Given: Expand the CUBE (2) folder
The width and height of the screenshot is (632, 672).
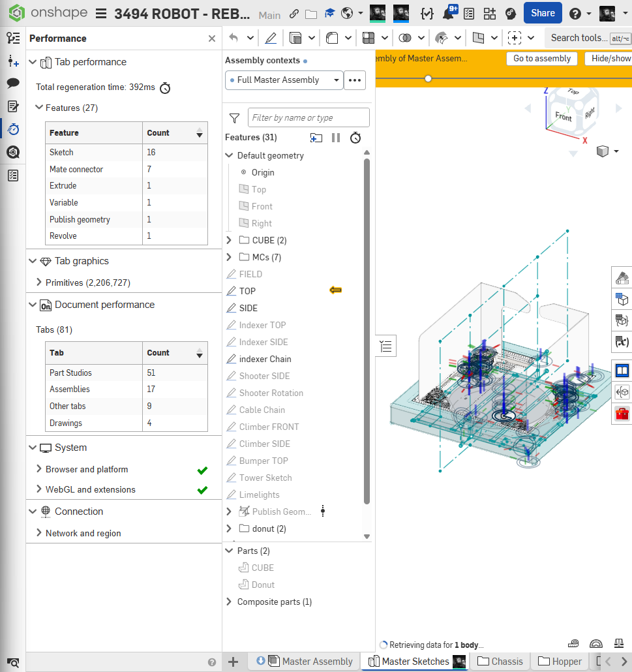Looking at the screenshot, I should coord(229,240).
